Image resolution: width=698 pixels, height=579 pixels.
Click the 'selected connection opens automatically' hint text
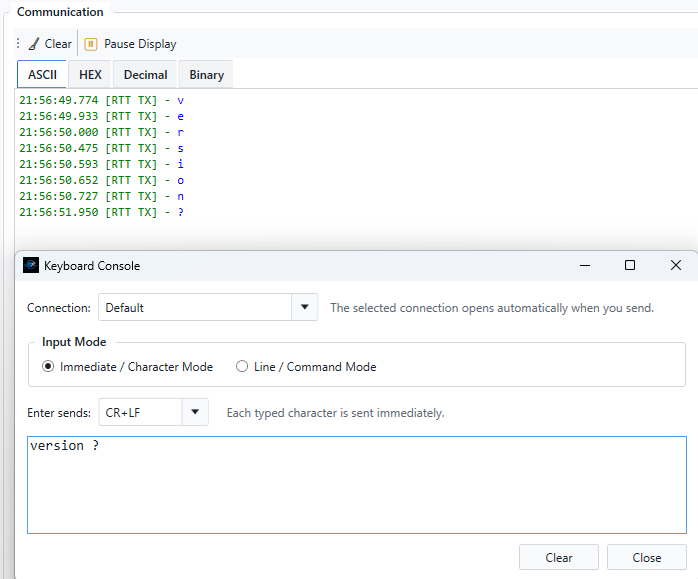(x=492, y=308)
